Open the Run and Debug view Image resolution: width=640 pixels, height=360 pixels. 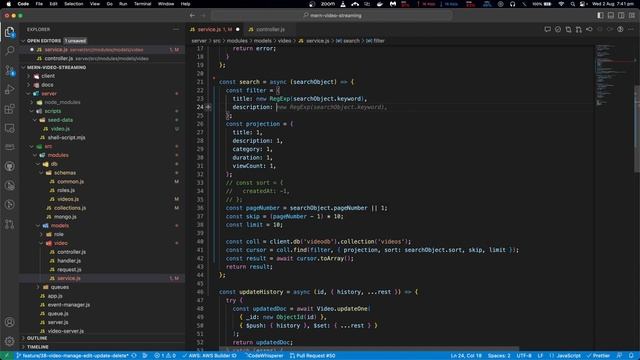[x=9, y=89]
